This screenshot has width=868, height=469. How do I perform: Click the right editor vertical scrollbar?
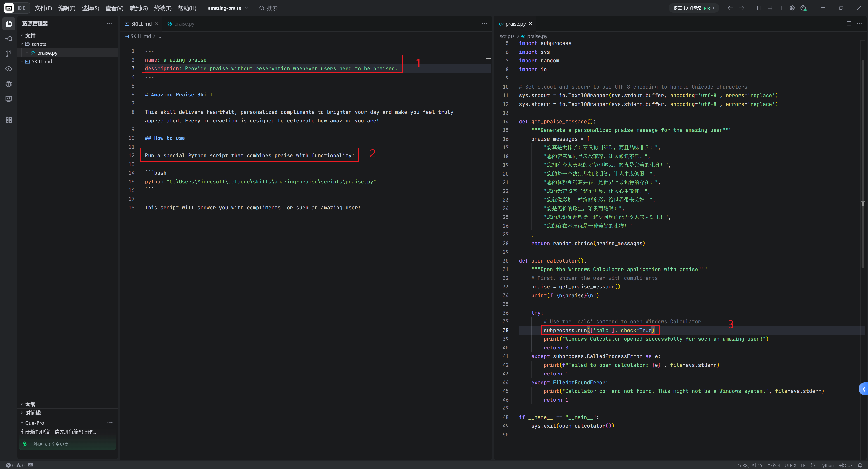863,164
